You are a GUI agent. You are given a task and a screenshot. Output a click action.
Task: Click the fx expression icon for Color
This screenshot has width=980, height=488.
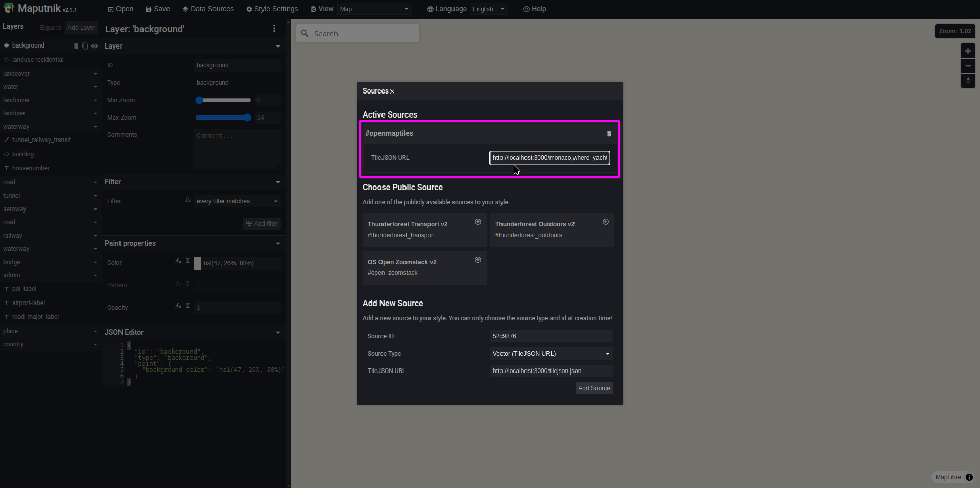tap(177, 262)
